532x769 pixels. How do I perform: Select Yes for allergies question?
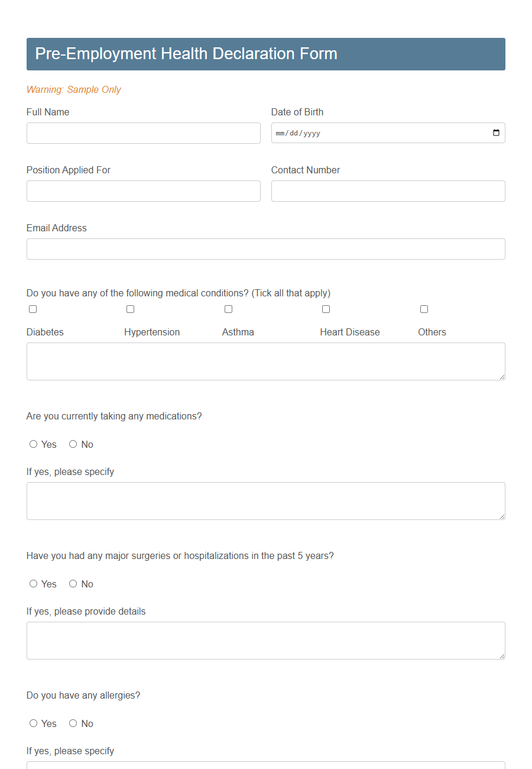33,723
